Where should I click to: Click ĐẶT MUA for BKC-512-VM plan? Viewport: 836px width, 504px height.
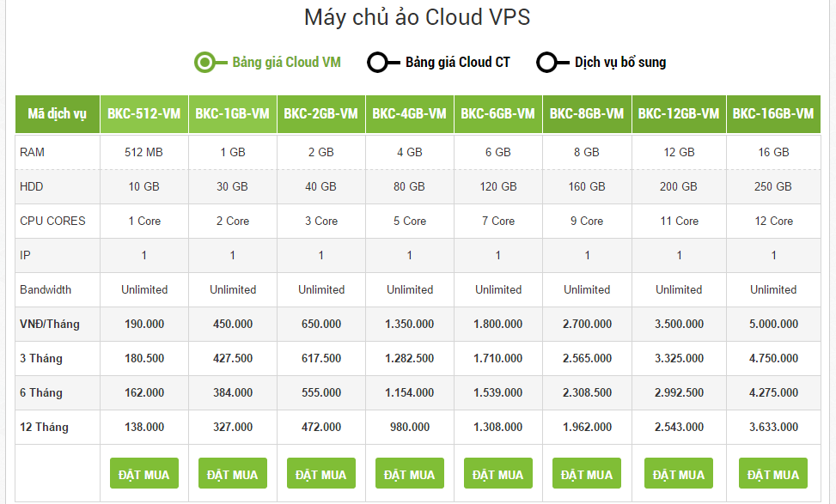(144, 473)
